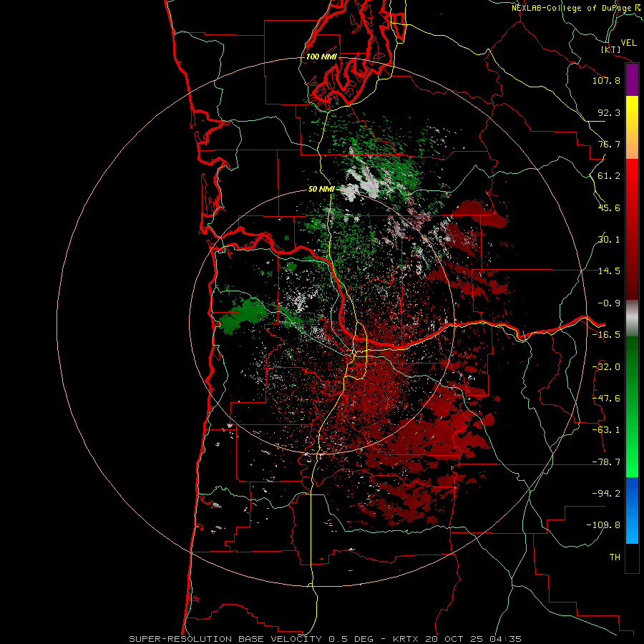Pick the blue segment of the velocity scale
This screenshot has height=644, width=644.
(632, 510)
